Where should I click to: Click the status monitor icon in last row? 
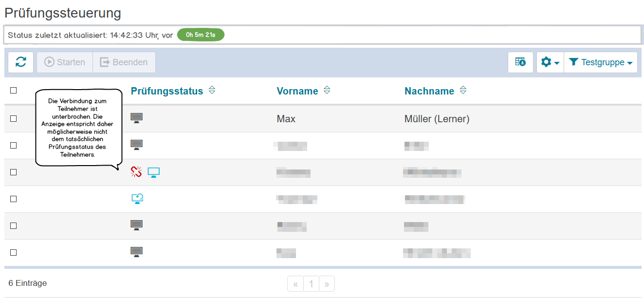tap(137, 252)
